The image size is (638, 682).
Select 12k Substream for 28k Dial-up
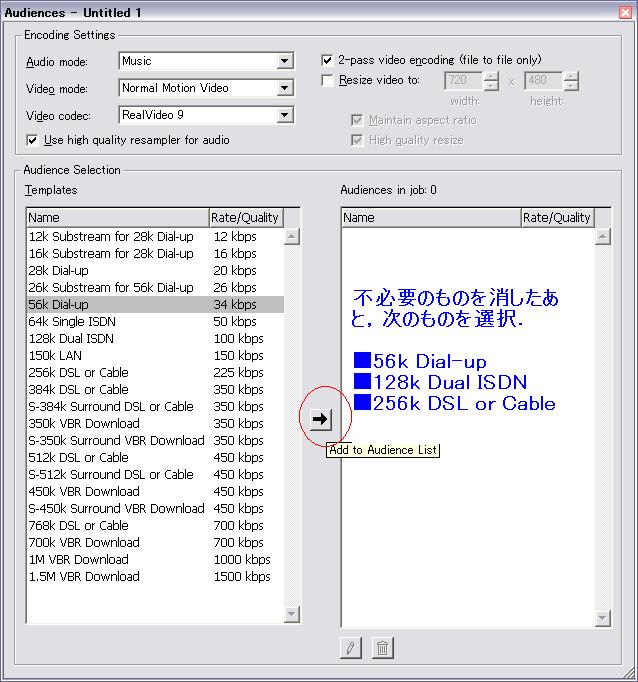(155, 237)
